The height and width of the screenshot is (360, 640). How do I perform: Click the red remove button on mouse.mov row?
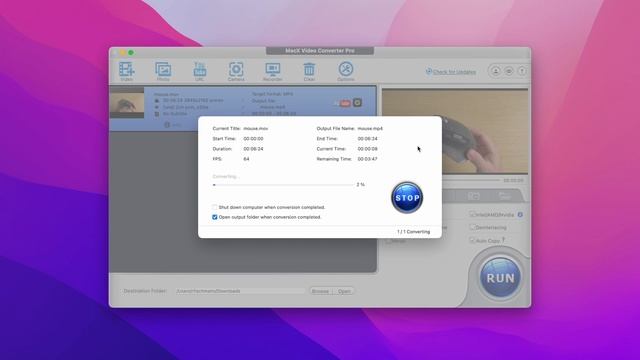coord(345,103)
